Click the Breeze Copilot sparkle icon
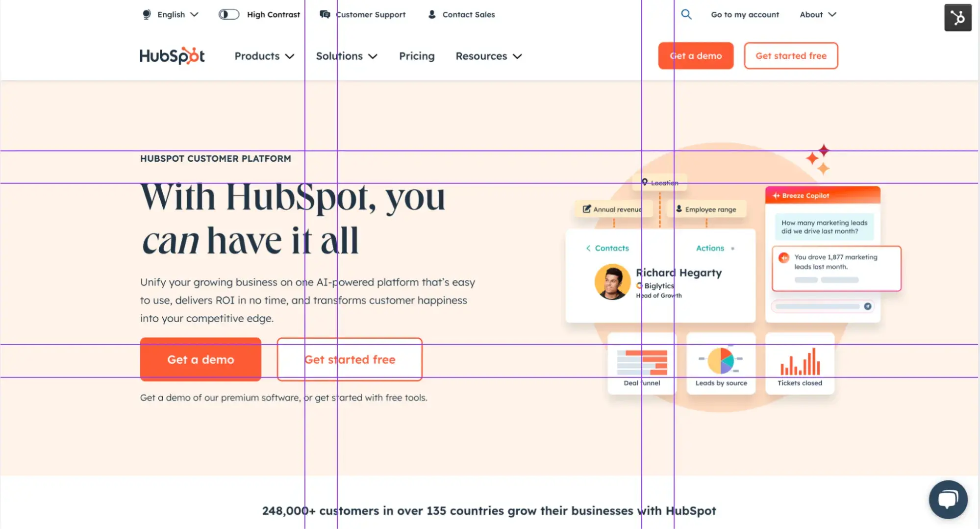Image resolution: width=980 pixels, height=529 pixels. pyautogui.click(x=776, y=195)
